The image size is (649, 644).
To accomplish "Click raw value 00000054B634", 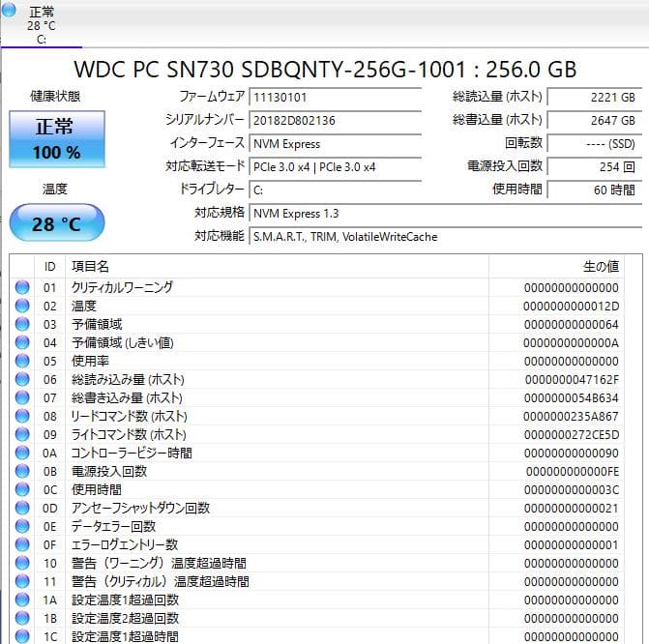I will coord(572,397).
